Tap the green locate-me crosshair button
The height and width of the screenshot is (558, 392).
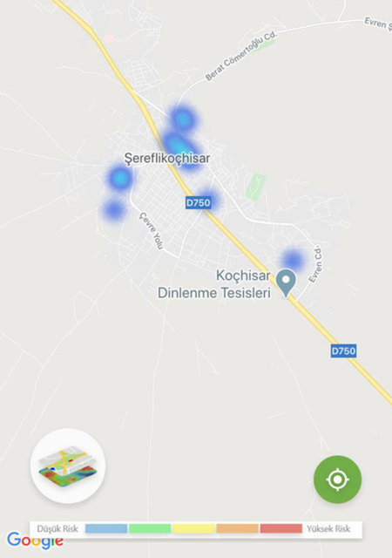337,480
